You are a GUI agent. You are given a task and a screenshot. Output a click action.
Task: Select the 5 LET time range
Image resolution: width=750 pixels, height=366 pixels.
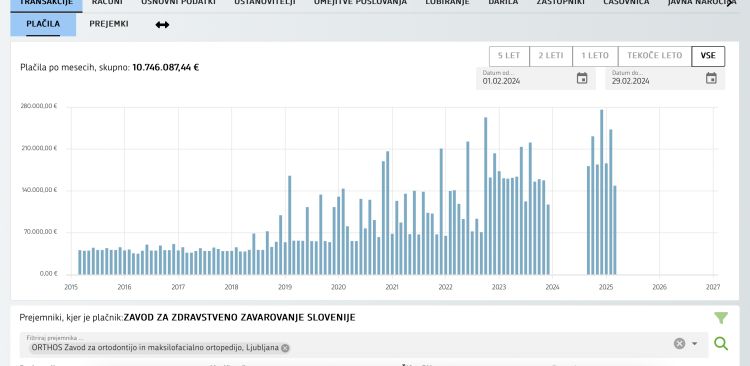509,56
